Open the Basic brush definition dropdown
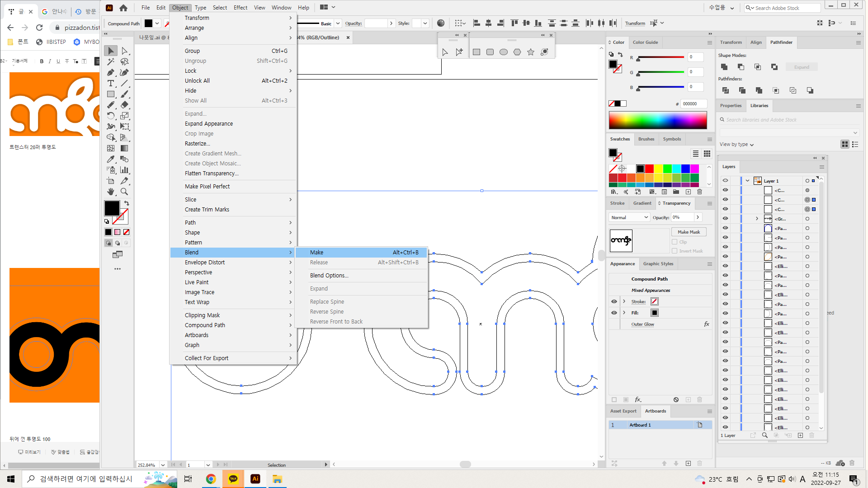 [338, 23]
